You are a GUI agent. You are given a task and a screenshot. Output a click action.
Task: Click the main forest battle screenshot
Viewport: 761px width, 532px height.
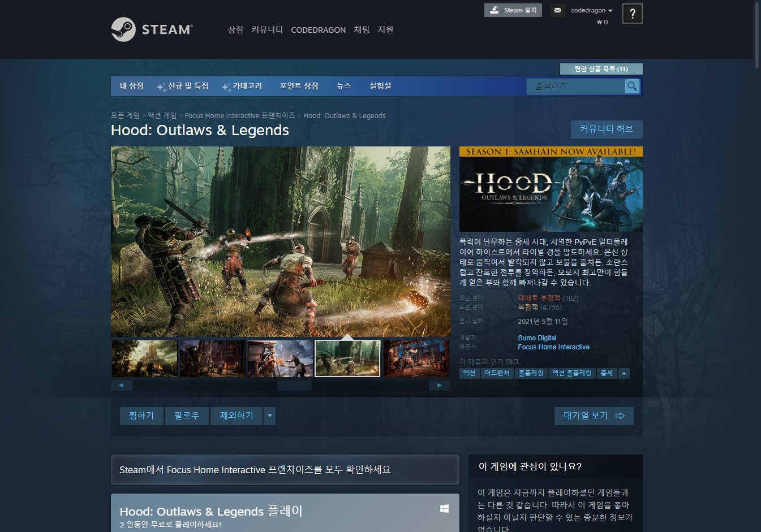(281, 242)
